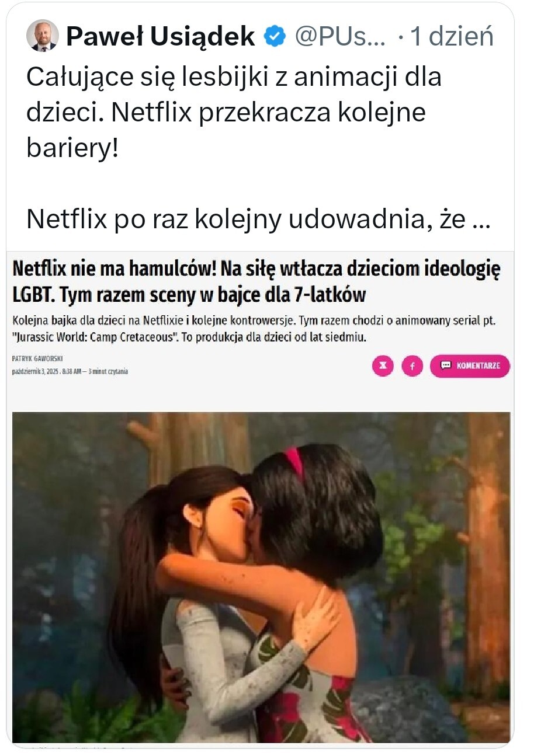Click the blue verified badge
The image size is (534, 756).
pyautogui.click(x=275, y=37)
